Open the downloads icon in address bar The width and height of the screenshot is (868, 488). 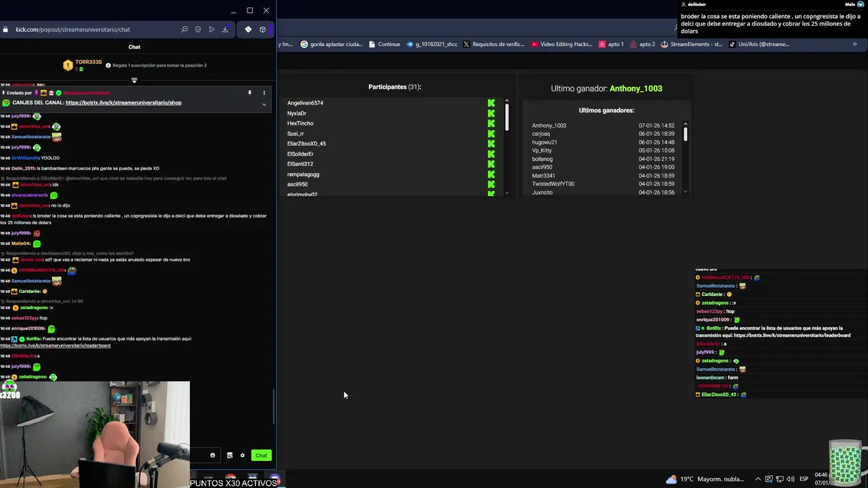[225, 29]
